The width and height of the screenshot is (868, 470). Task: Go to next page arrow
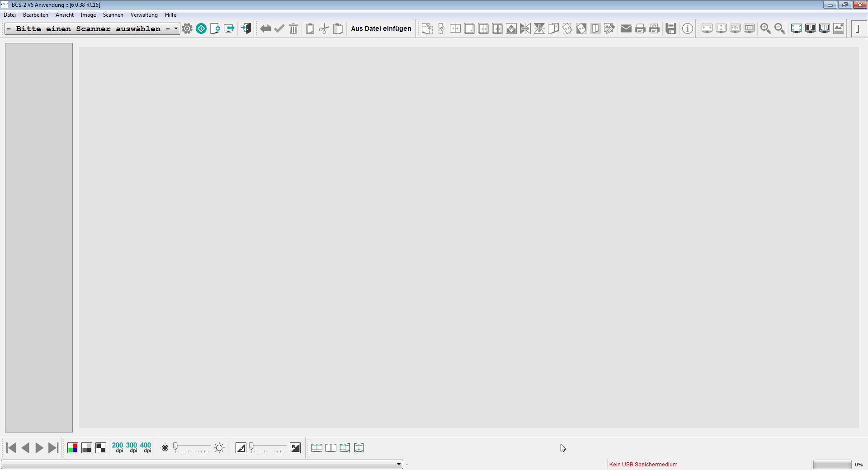coord(39,448)
